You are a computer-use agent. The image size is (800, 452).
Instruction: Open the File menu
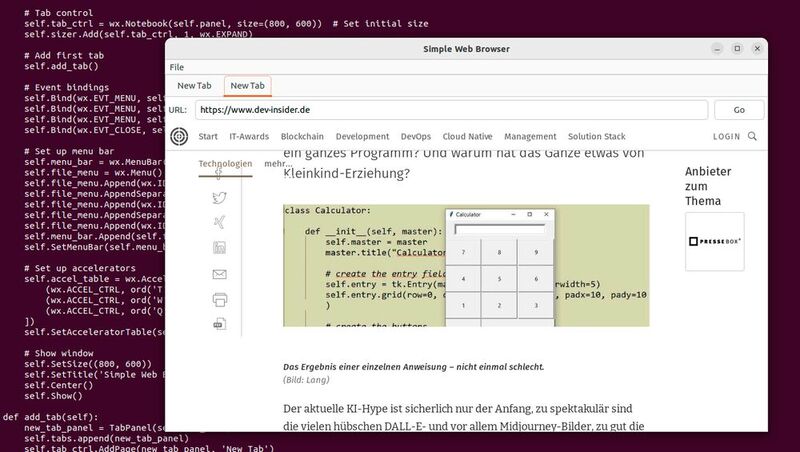176,67
